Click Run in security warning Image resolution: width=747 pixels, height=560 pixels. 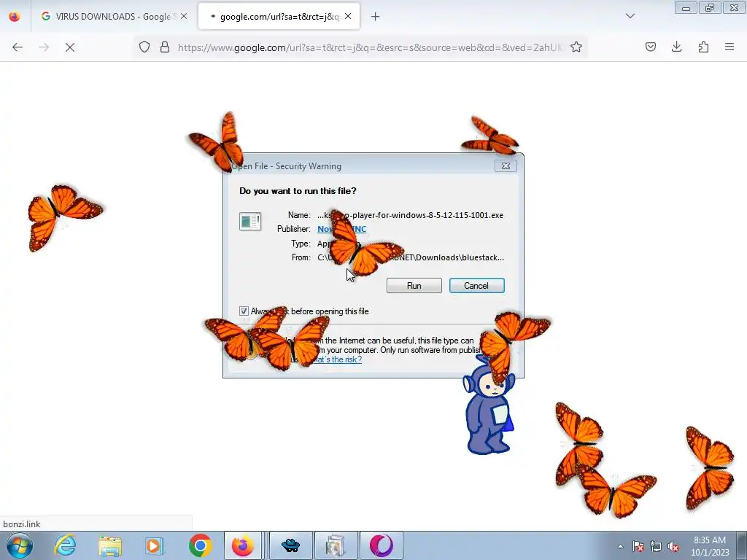pyautogui.click(x=414, y=286)
